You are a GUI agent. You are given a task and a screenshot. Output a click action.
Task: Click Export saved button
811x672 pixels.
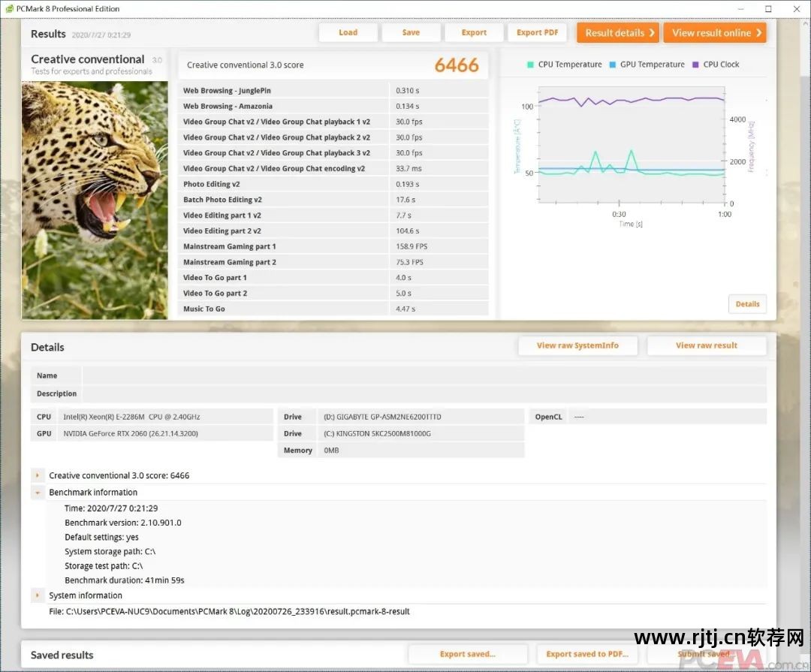click(x=468, y=655)
